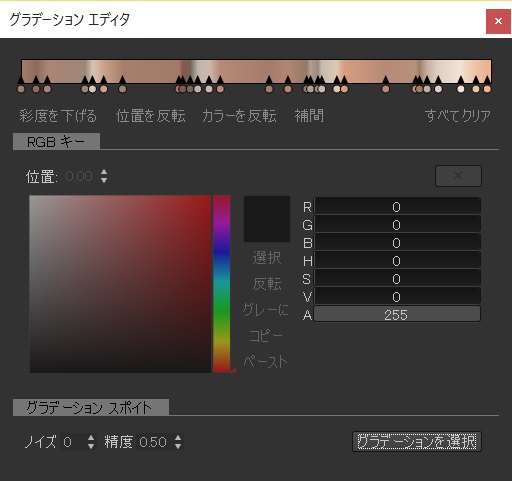Decrease 位置 with the down arrow
This screenshot has width=512, height=481.
tap(104, 180)
